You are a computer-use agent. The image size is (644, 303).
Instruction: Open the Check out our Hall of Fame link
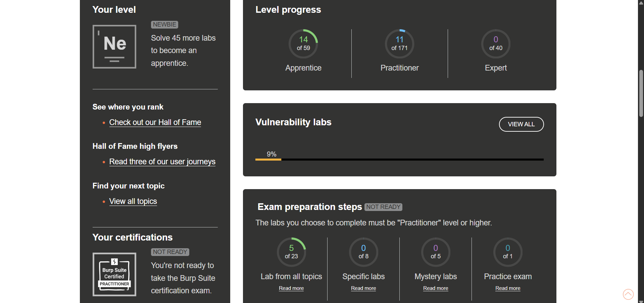pyautogui.click(x=155, y=122)
